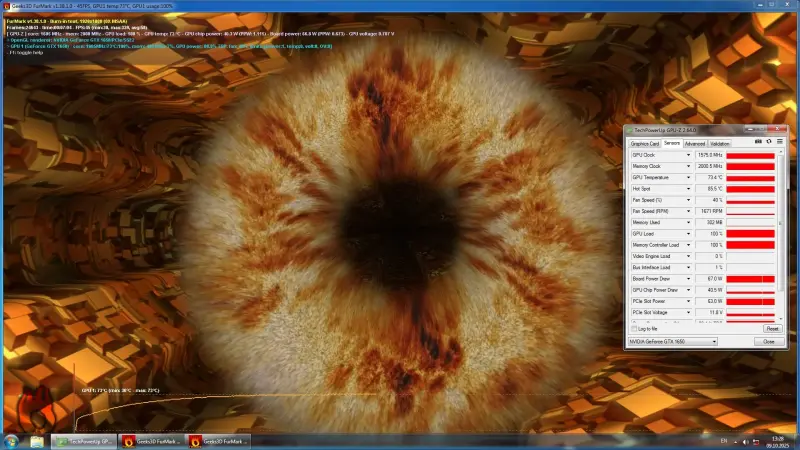Expand the Fan Speed (RPM) dropdown arrow

click(x=688, y=211)
